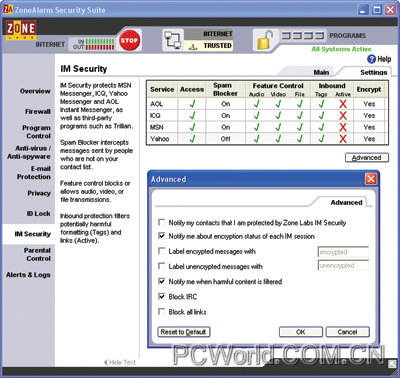The height and width of the screenshot is (378, 400).
Task: Switch to the Main tab
Action: pyautogui.click(x=321, y=72)
